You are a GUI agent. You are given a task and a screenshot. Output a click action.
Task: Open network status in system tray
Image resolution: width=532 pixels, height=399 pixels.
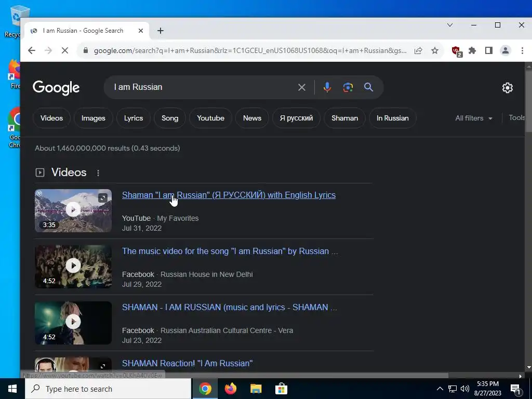click(x=453, y=389)
